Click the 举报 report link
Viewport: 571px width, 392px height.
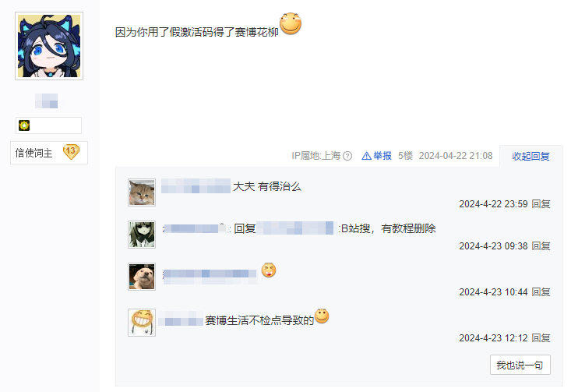pos(382,156)
